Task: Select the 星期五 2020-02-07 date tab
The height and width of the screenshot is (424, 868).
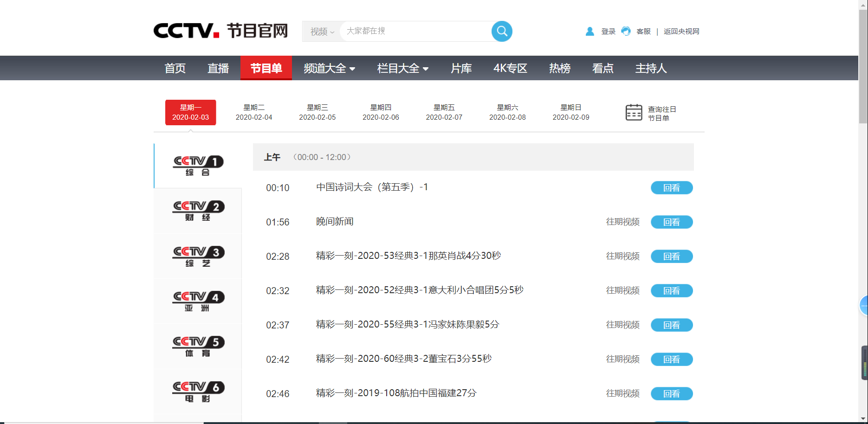Action: coord(444,112)
